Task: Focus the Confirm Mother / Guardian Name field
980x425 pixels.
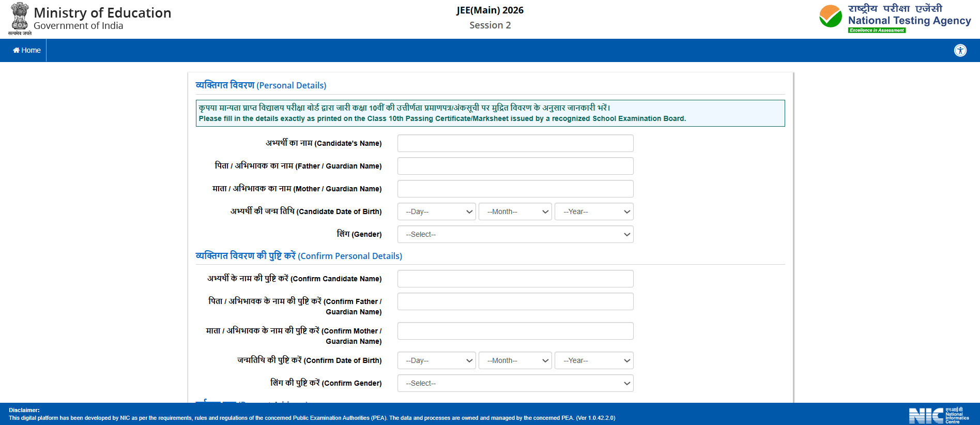Action: [515, 331]
